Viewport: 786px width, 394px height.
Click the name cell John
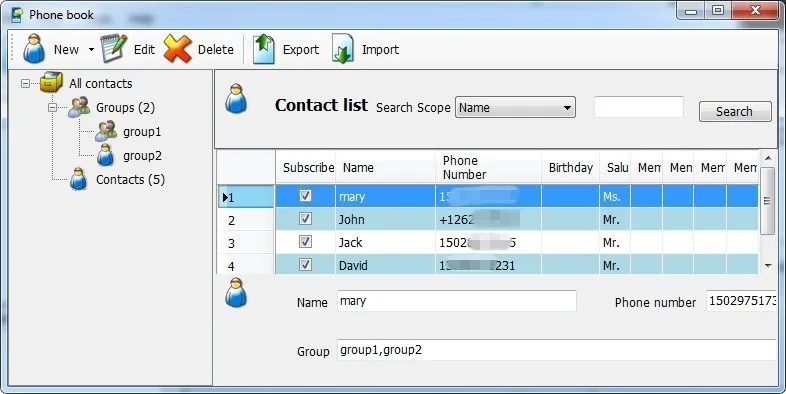click(385, 220)
